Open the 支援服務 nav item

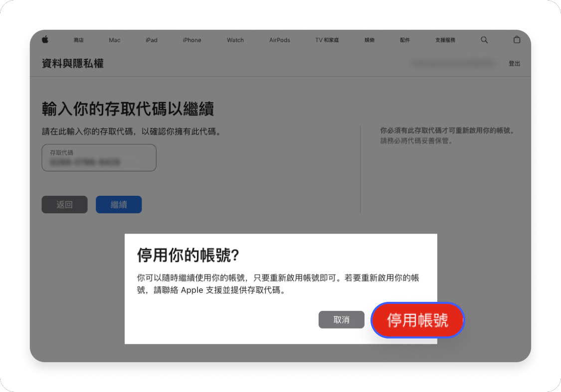click(445, 40)
